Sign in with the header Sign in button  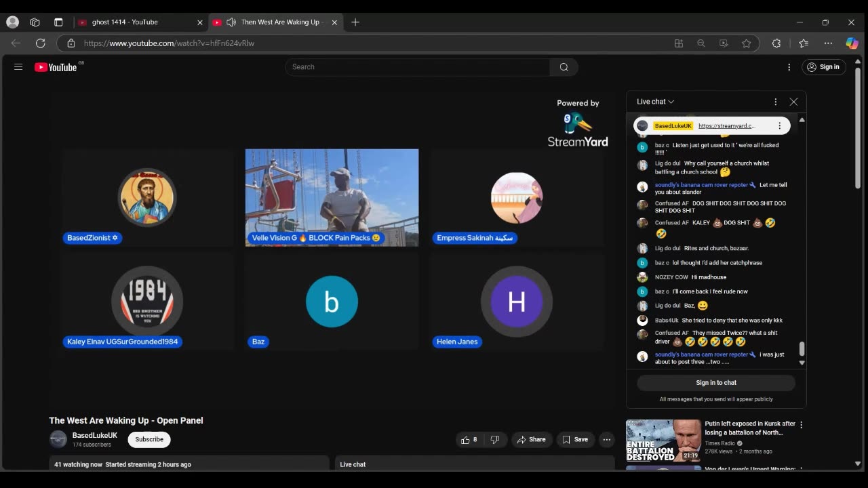click(824, 67)
